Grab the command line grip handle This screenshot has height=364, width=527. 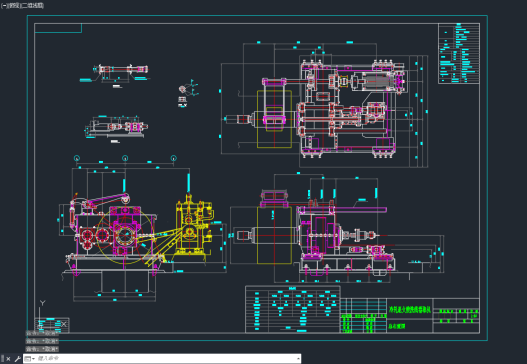pos(2,359)
